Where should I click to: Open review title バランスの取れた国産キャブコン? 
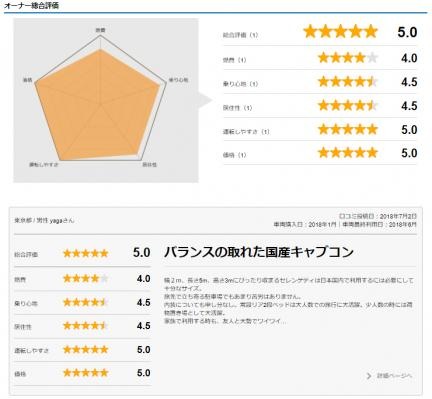pos(259,252)
